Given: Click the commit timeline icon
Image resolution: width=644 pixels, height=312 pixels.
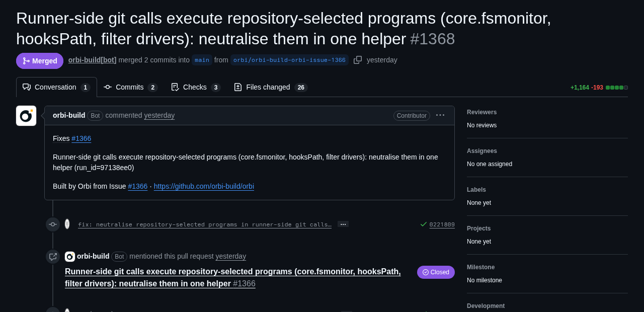Looking at the screenshot, I should click(x=53, y=224).
